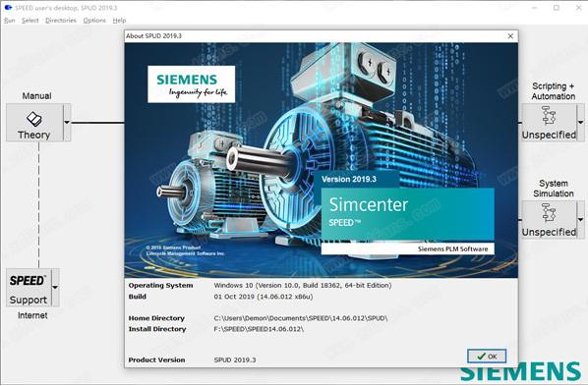Open the Scripting + Automation flowchart icon
Screen dimensions: 588x386
pos(549,115)
